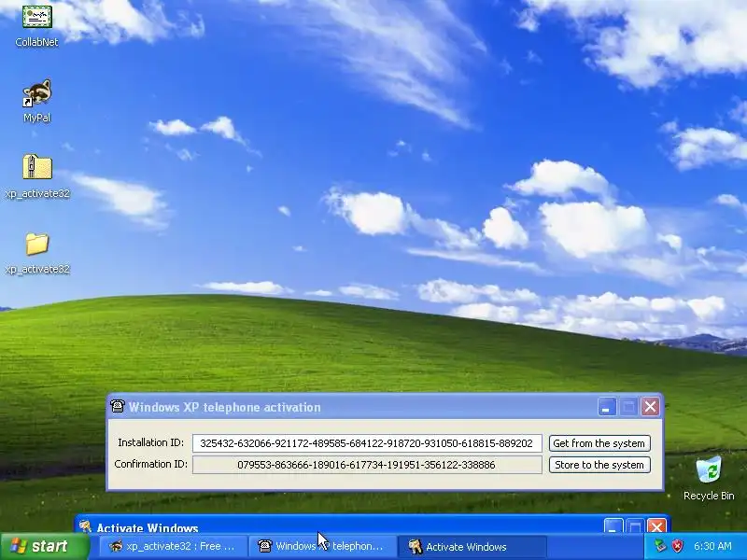Open the Start menu
The height and width of the screenshot is (560, 747).
(x=45, y=546)
